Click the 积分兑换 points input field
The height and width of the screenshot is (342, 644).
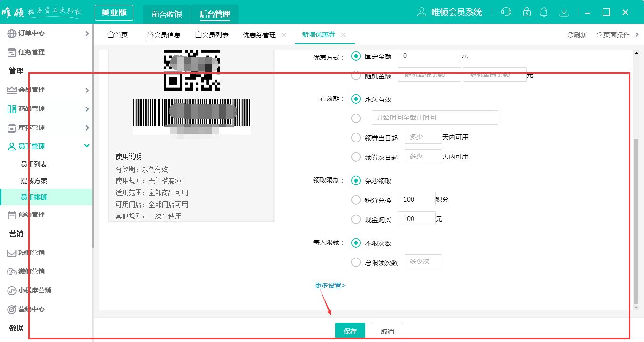pos(417,200)
